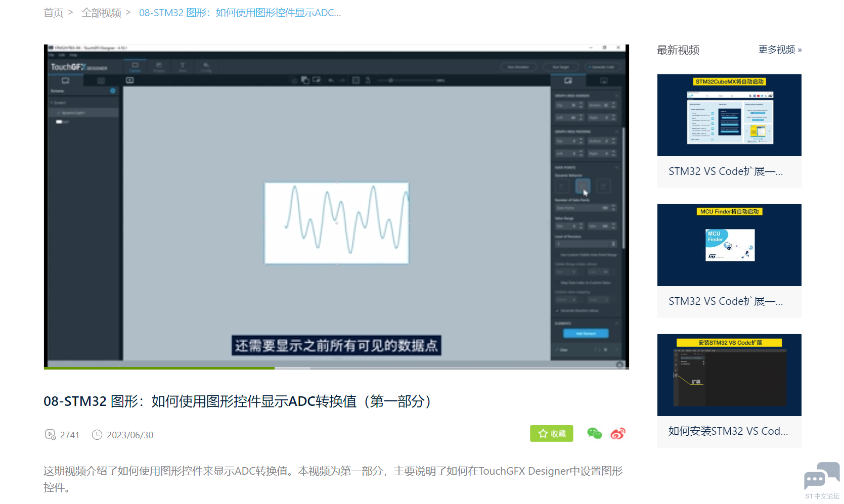Click the video subtitle 还需要显示之前所有可见的数据点
Image resolution: width=844 pixels, height=504 pixels.
coord(336,346)
